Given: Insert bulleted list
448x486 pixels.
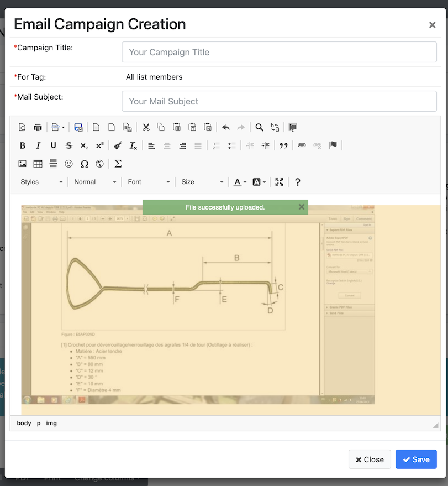Looking at the screenshot, I should (x=231, y=145).
